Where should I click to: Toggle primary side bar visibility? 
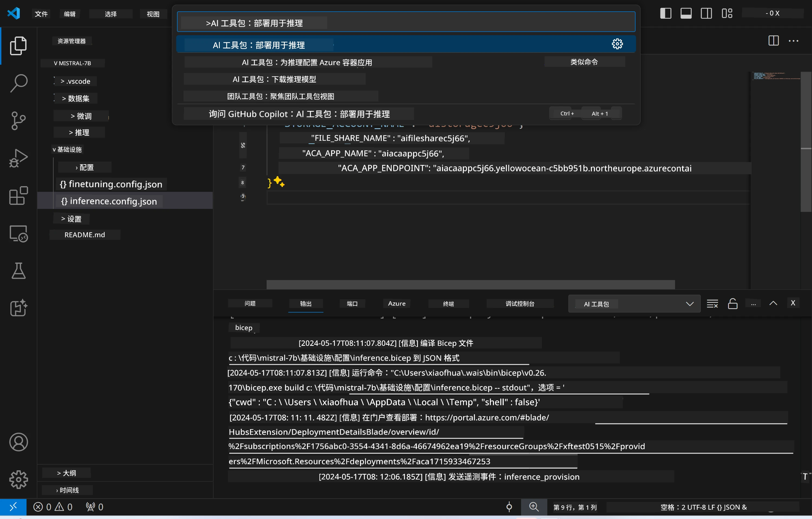pos(666,13)
